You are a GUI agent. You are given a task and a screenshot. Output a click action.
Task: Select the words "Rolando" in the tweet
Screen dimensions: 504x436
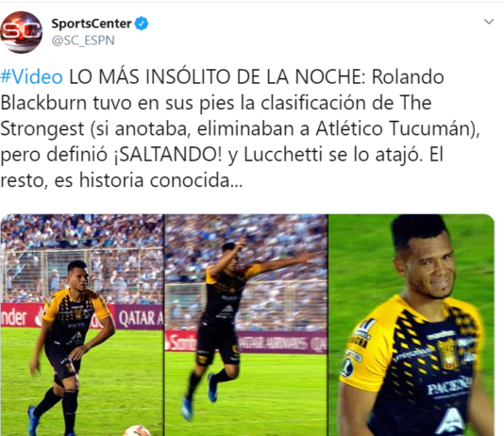point(408,77)
